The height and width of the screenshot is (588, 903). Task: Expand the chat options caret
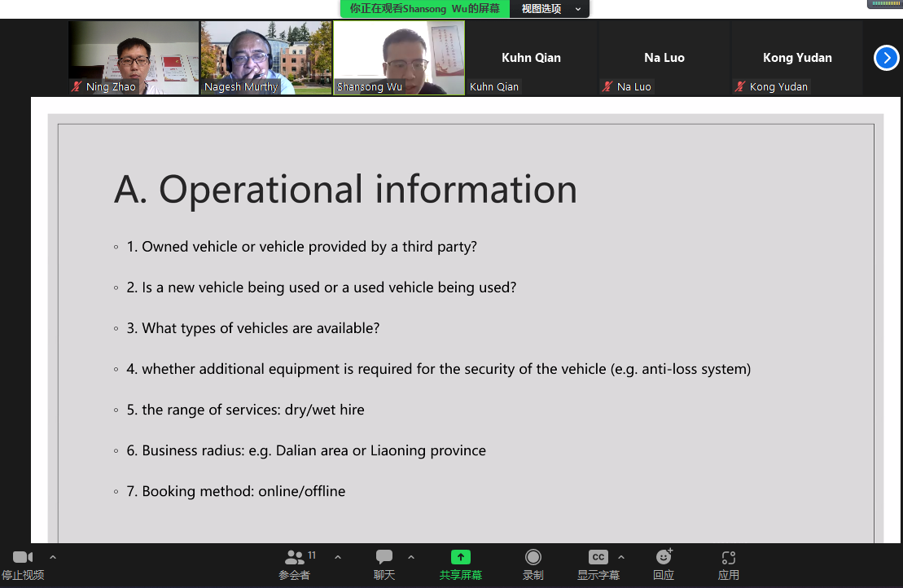click(411, 557)
